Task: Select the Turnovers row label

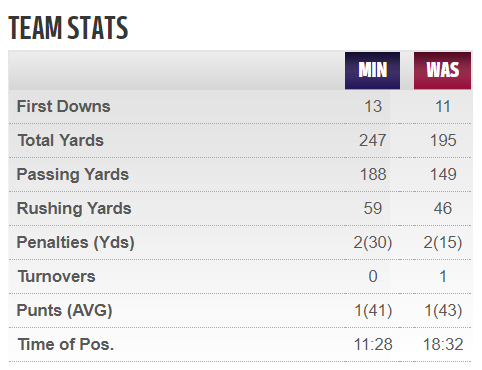Action: 57,276
